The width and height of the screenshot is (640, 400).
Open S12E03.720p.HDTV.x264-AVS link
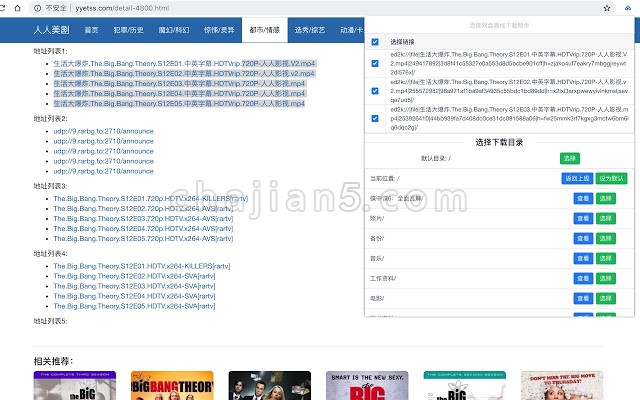click(143, 218)
